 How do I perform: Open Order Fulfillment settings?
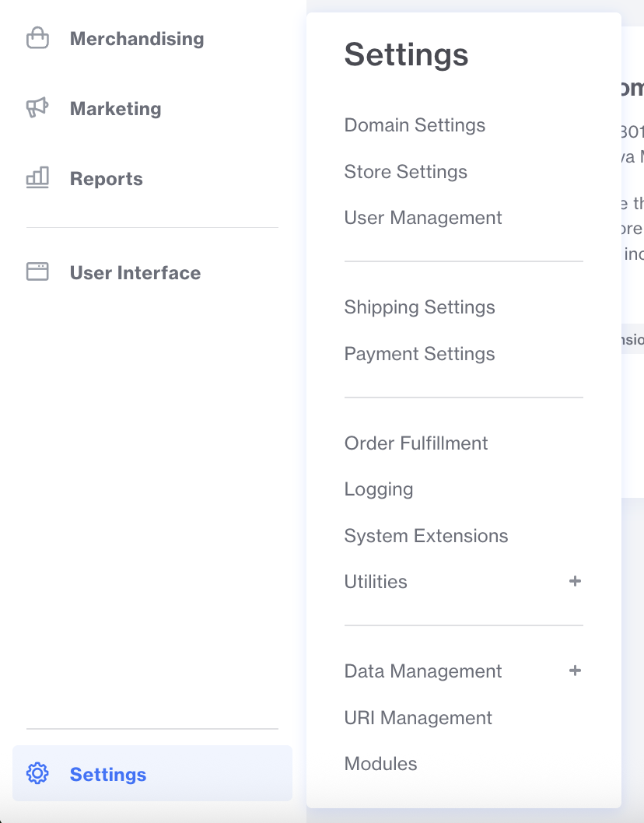[416, 443]
